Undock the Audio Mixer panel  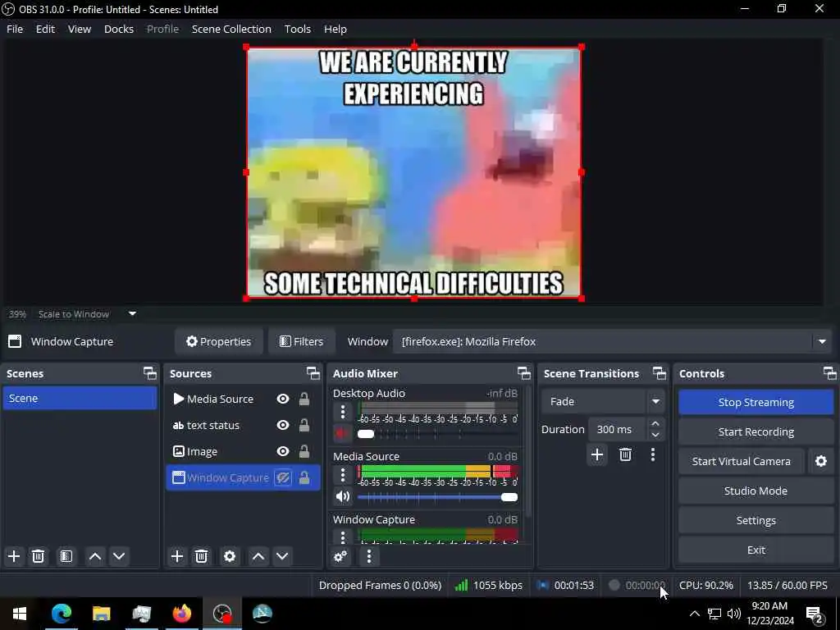click(x=524, y=373)
